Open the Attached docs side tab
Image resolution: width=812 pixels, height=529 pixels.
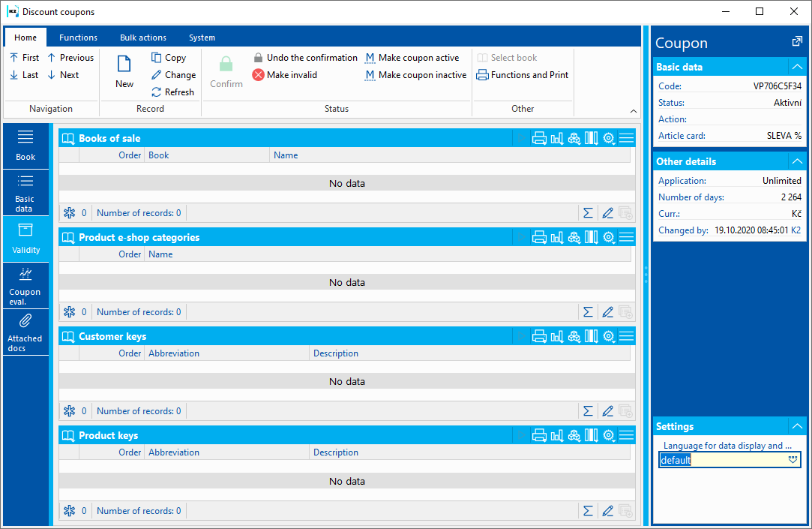coord(25,332)
